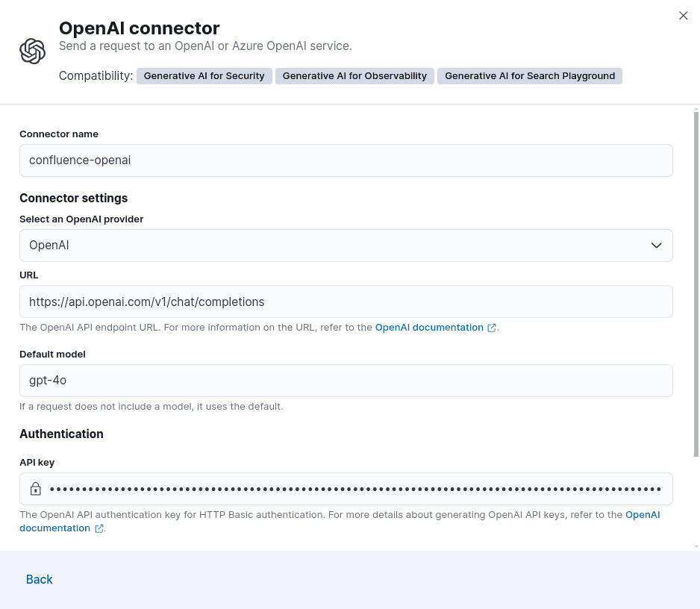
Task: Click the chevron on the OpenAI provider selector
Action: point(656,245)
